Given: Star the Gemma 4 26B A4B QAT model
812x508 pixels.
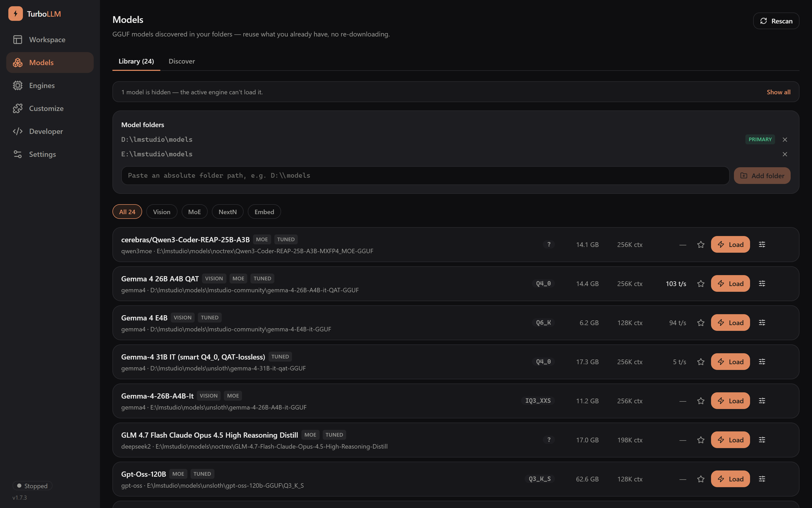Looking at the screenshot, I should (x=701, y=283).
